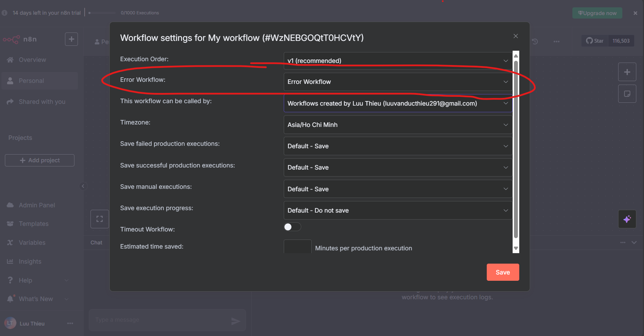Viewport: 644px width, 336px height.
Task: Click the Help question mark icon
Action: pos(10,280)
